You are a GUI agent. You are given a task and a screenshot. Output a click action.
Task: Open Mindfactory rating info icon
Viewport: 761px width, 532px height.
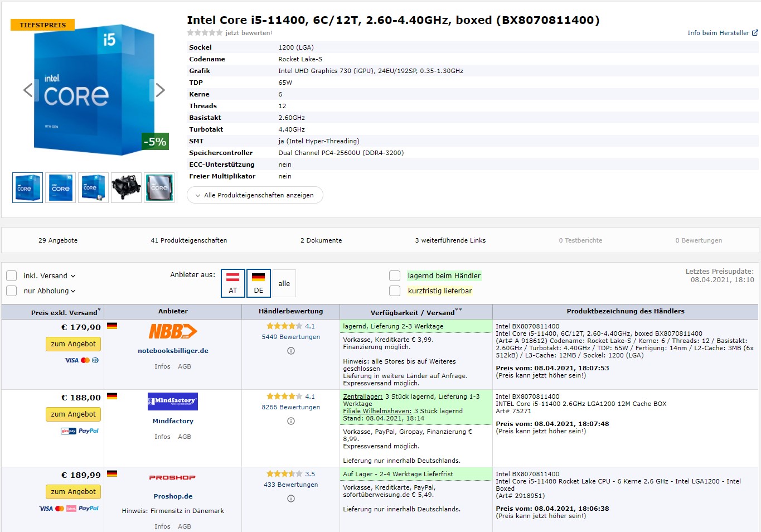click(291, 421)
